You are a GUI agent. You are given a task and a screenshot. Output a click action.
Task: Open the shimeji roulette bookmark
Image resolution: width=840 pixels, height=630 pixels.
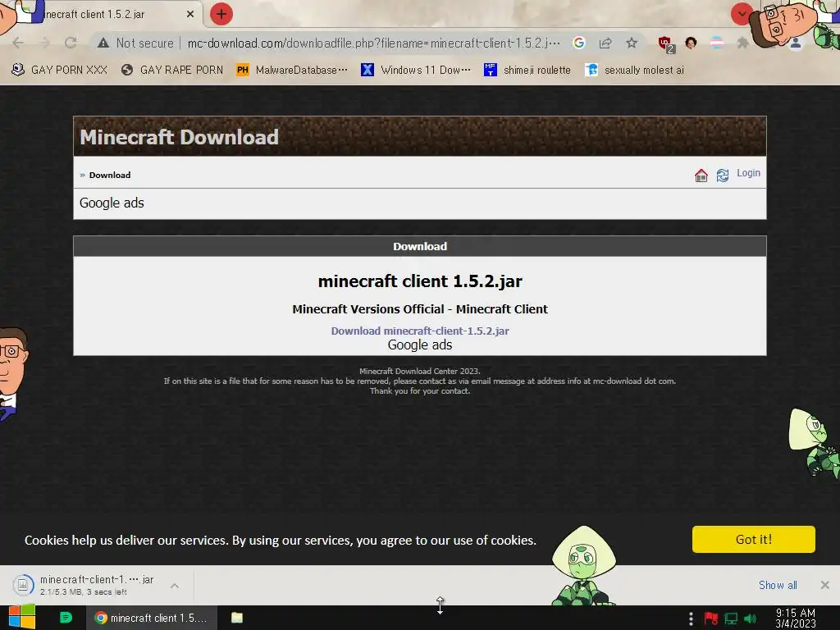point(527,70)
